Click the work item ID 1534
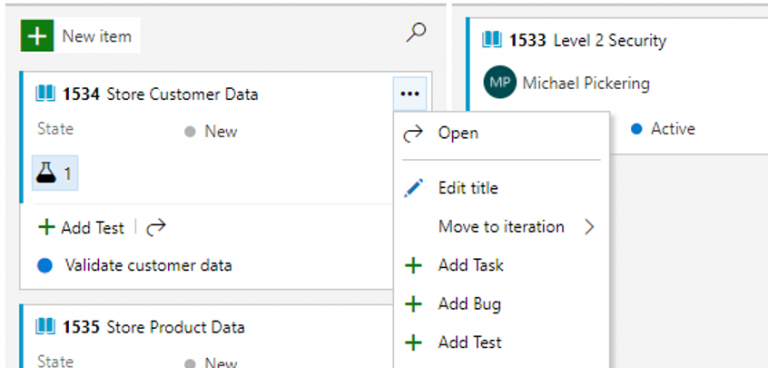This screenshot has height=368, width=768. click(x=81, y=94)
